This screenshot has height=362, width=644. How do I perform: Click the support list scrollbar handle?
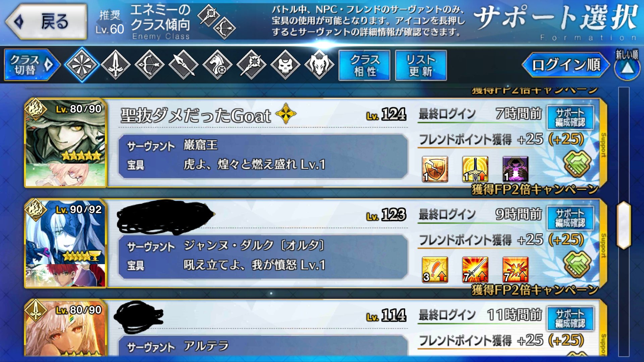[x=624, y=225]
